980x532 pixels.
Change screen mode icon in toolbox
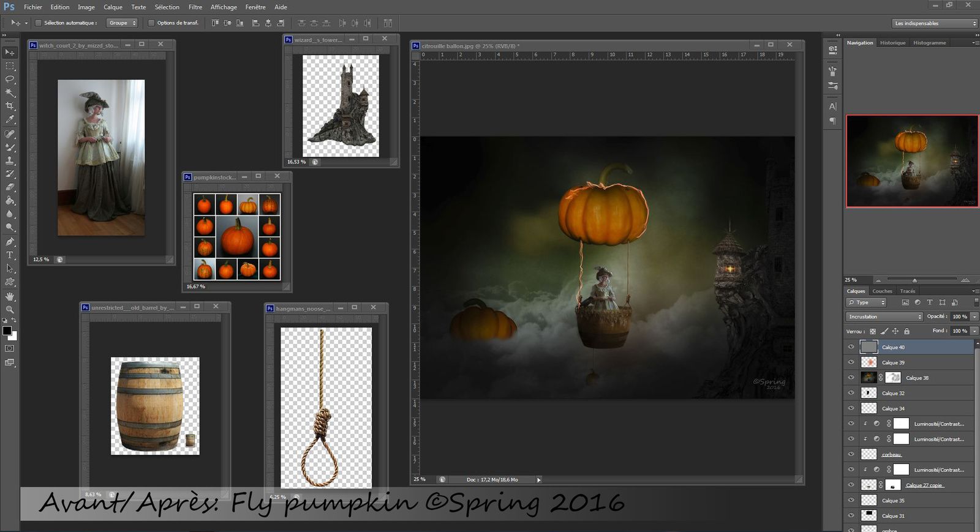tap(10, 362)
